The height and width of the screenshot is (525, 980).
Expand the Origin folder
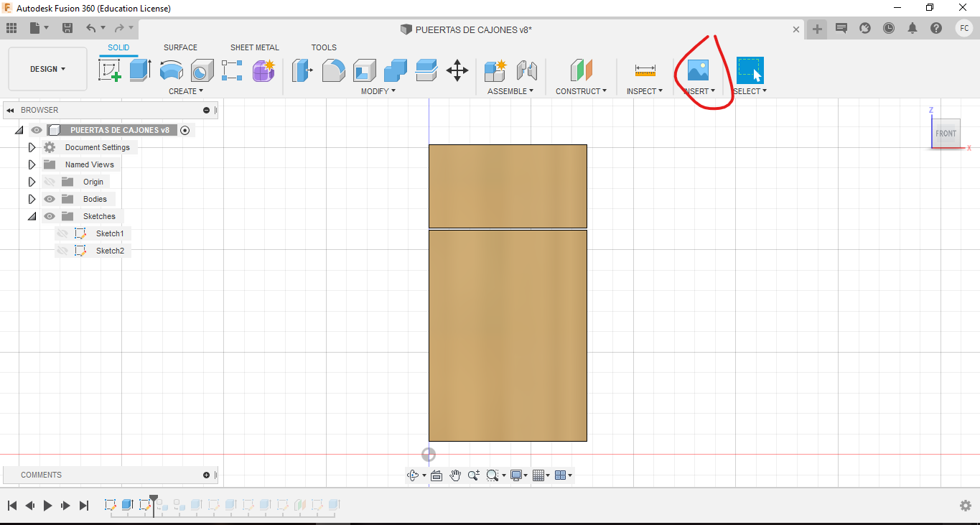32,182
